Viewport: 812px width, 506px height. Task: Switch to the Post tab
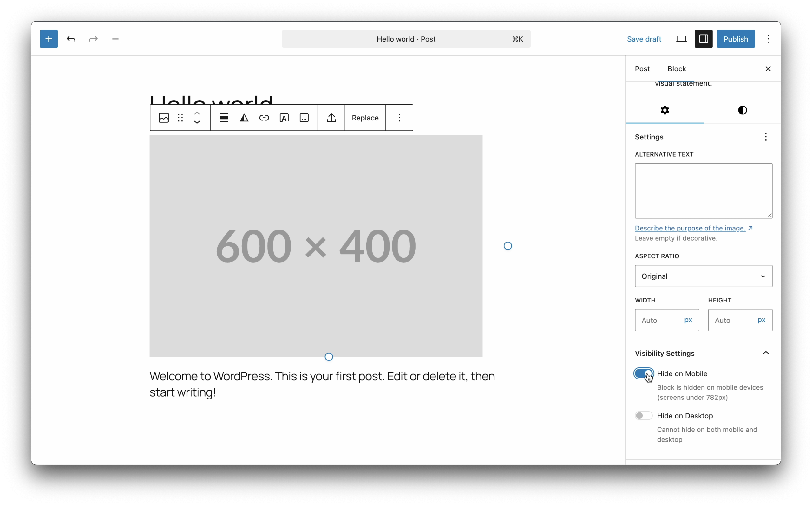[642, 68]
